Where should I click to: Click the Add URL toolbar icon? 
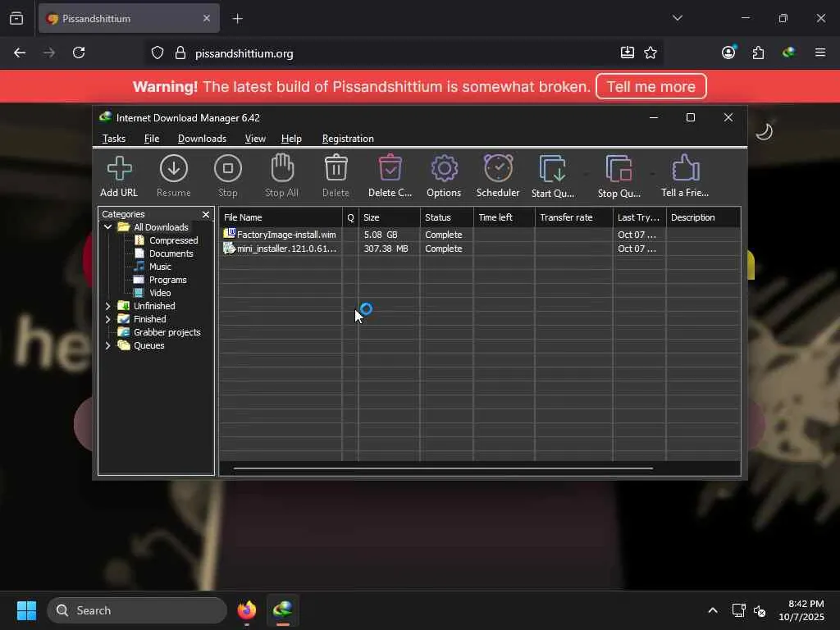coord(119,176)
